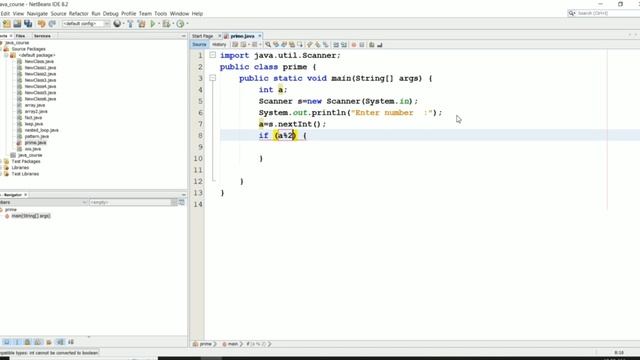Switch to the Services tab

point(42,36)
